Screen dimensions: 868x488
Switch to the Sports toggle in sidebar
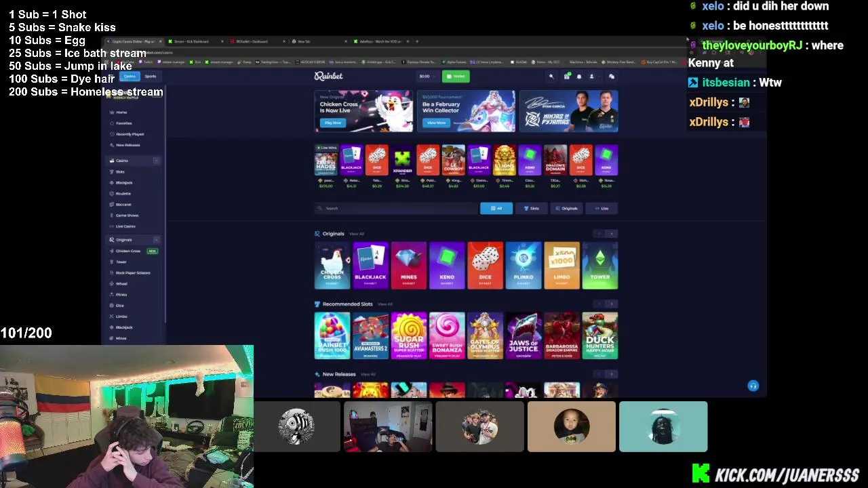pyautogui.click(x=150, y=77)
